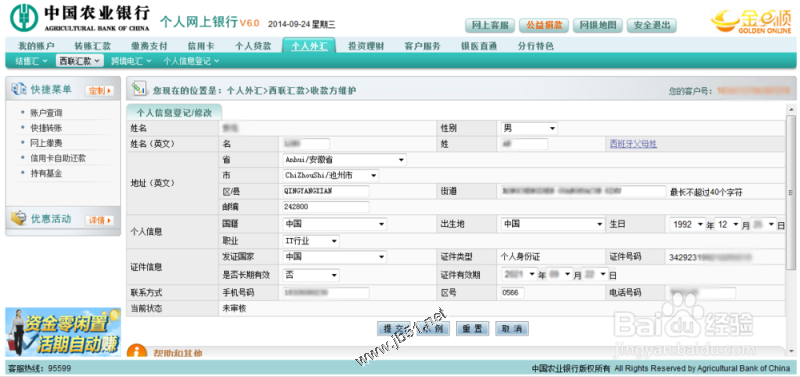Switch to the 个人贷款 tab
800x377 pixels.
253,46
